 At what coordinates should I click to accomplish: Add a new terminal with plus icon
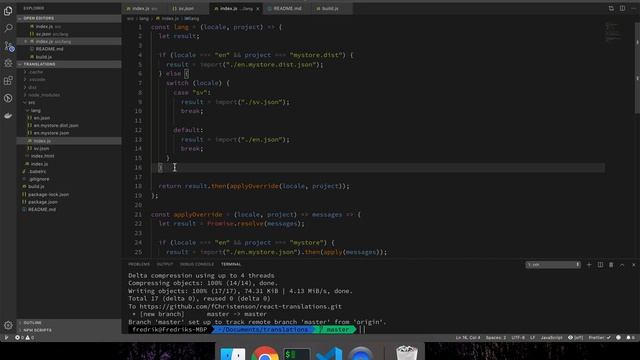pos(589,264)
